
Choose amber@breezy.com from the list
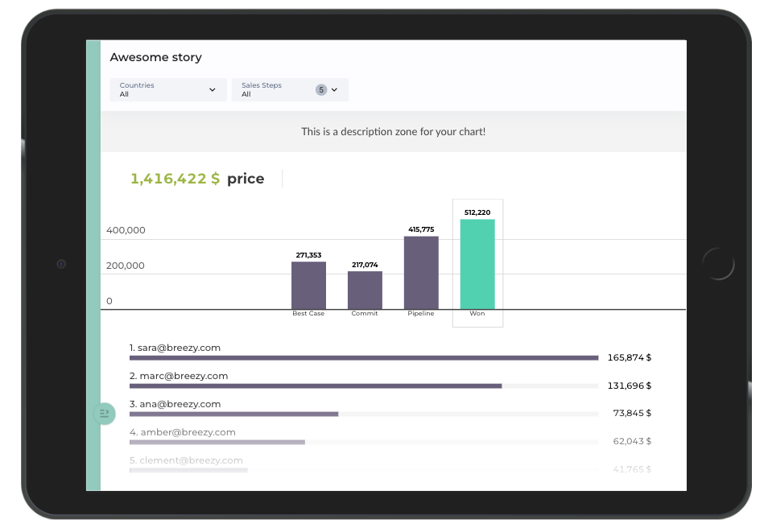tap(183, 432)
